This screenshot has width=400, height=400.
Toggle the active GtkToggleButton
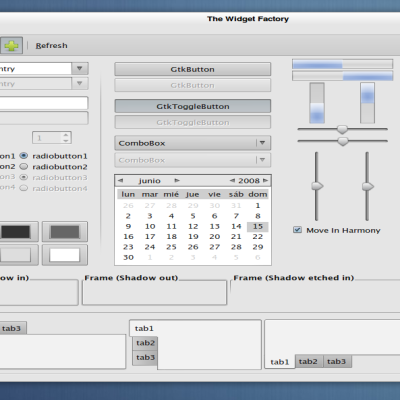point(193,106)
